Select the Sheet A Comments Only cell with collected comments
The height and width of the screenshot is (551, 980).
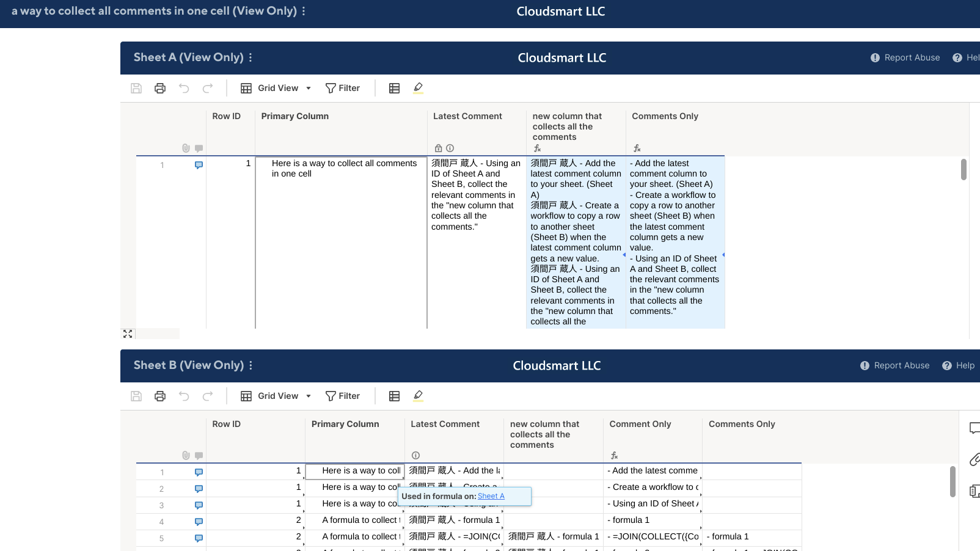point(675,243)
